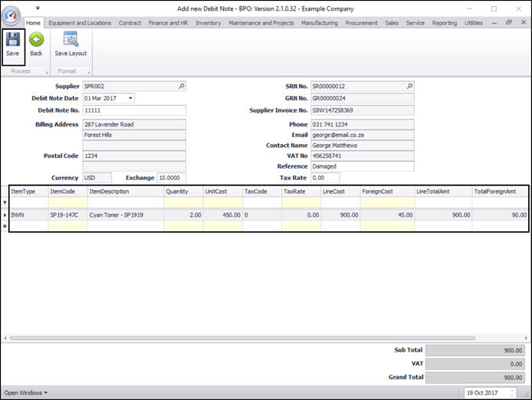Screen dimensions: 532x400
Task: Restore the child window in ribbon bar
Action: [508, 22]
